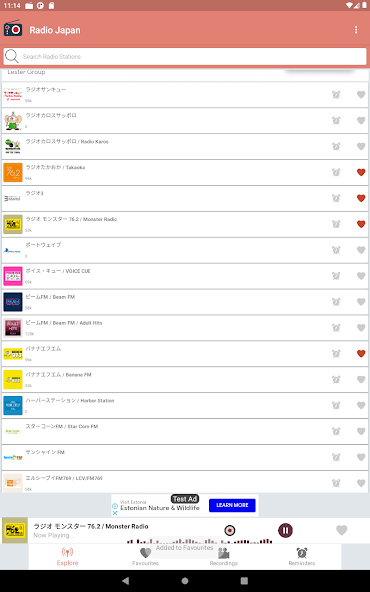370x592 pixels.
Task: Open the three-dot overflow menu
Action: click(356, 30)
